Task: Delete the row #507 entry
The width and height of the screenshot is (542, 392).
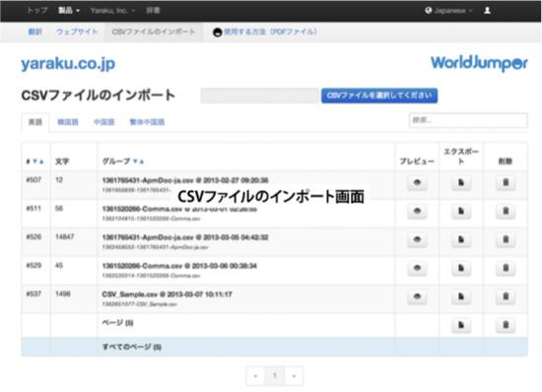Action: 506,182
